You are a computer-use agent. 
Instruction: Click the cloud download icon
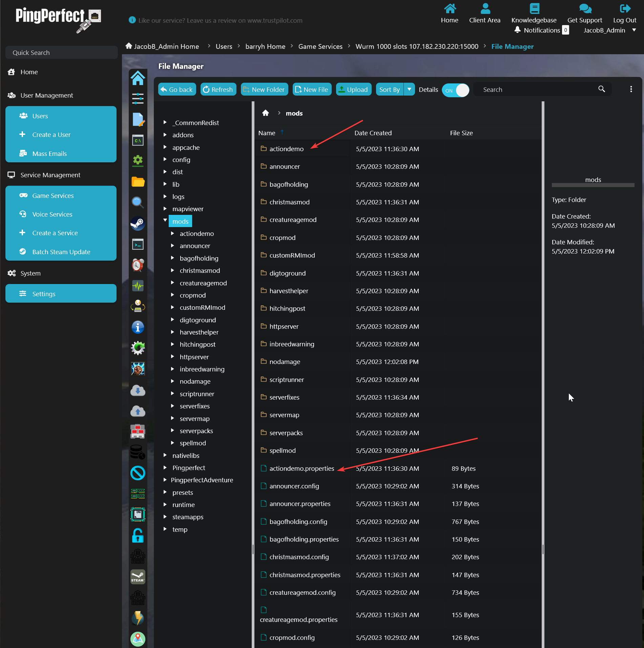pos(138,391)
